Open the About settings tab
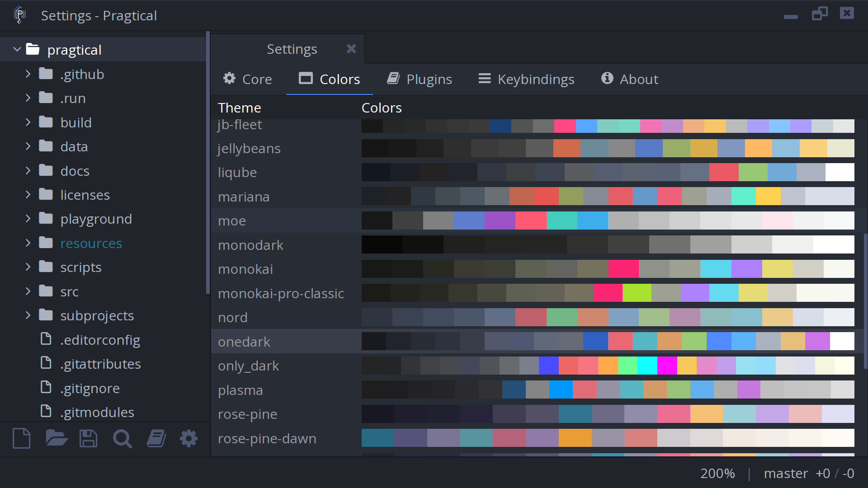 (x=630, y=79)
